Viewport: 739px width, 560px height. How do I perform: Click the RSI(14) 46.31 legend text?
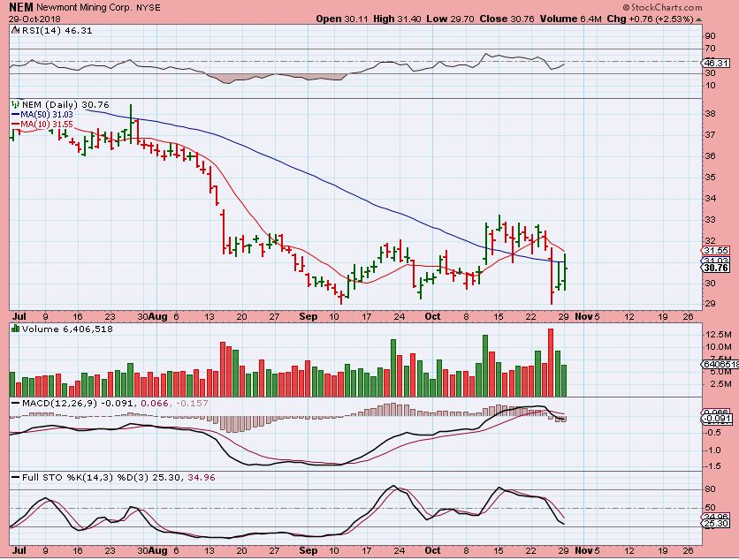57,31
